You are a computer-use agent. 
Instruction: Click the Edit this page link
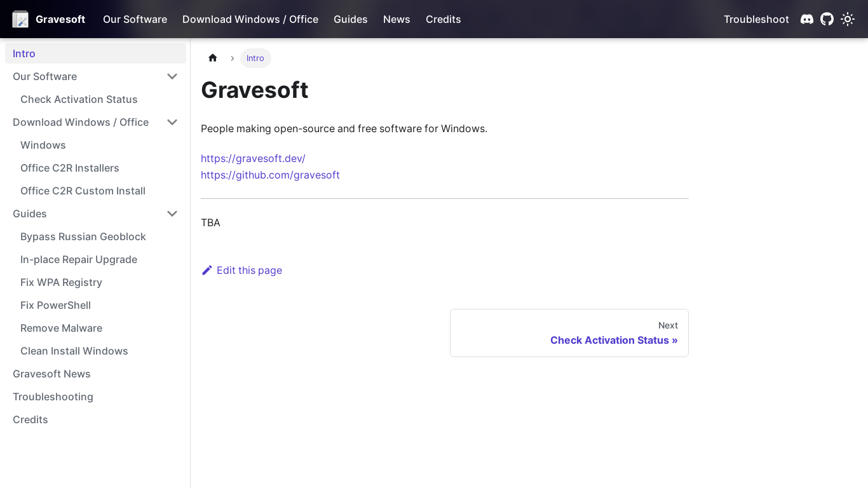[241, 270]
